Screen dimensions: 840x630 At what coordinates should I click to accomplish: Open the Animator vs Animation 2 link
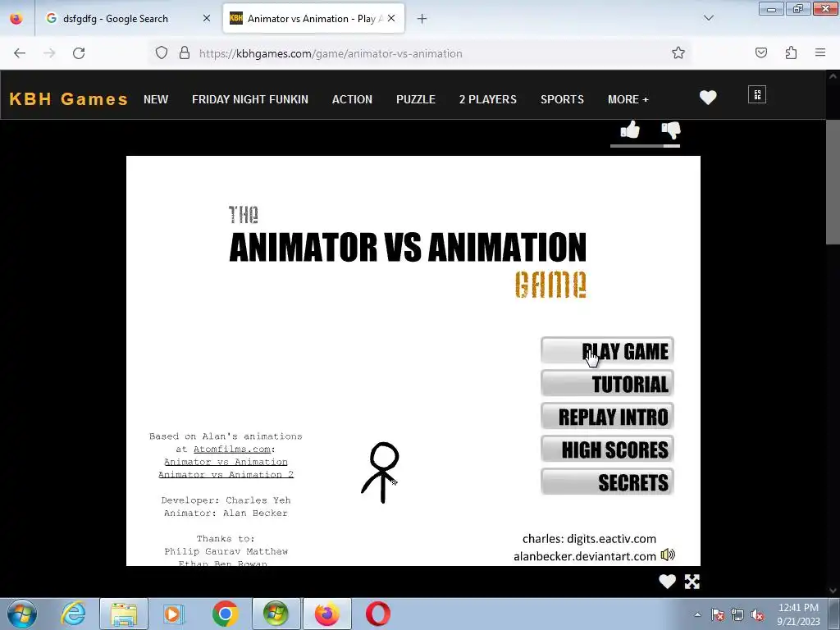(x=226, y=475)
